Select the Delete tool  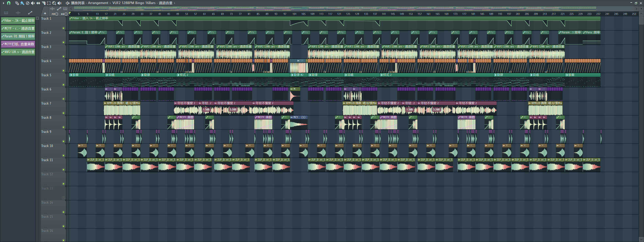pos(28,3)
